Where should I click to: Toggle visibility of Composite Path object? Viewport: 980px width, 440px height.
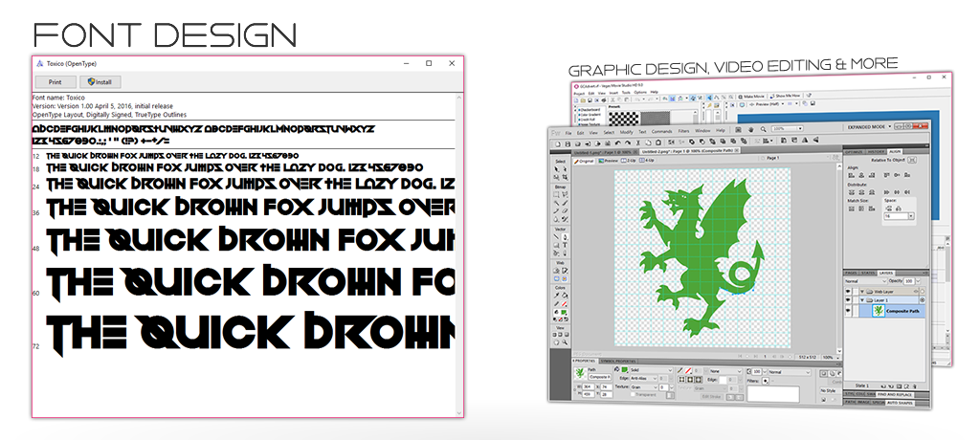click(x=848, y=311)
